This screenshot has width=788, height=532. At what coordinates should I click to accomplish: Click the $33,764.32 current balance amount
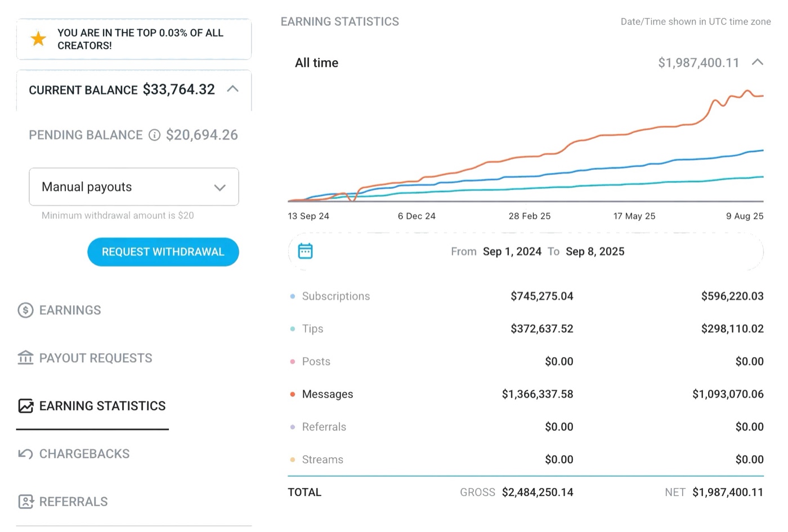179,89
